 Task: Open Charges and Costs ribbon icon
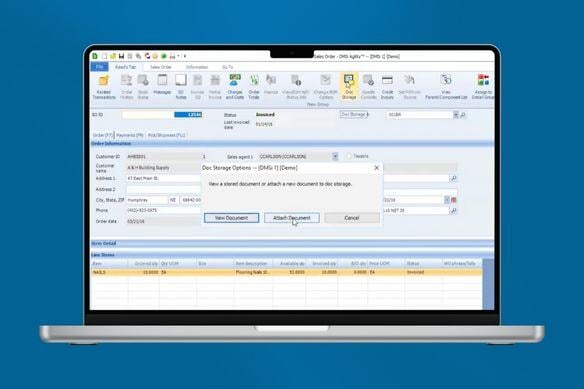235,87
